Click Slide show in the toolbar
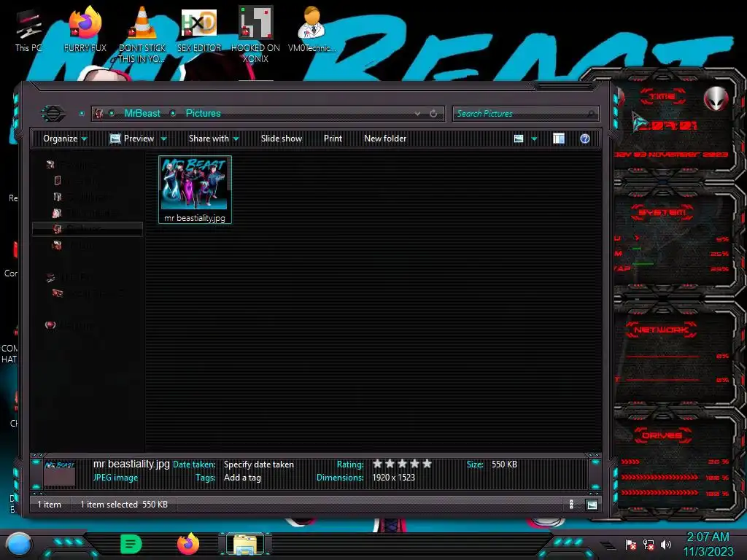This screenshot has width=747, height=560. [x=281, y=139]
